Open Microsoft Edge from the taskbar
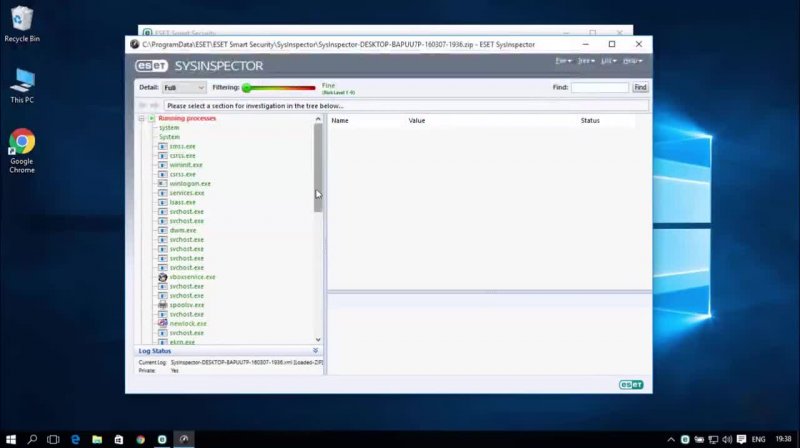 click(75, 439)
